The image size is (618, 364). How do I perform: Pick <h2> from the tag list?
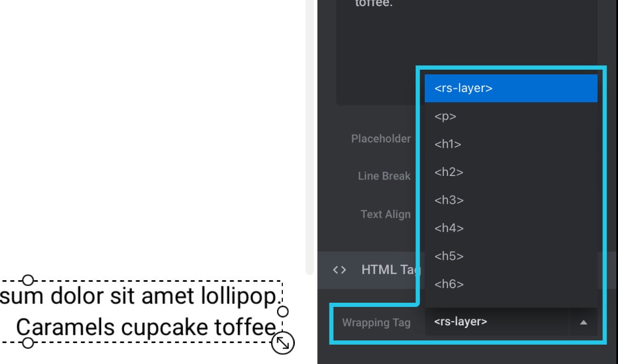pyautogui.click(x=511, y=172)
